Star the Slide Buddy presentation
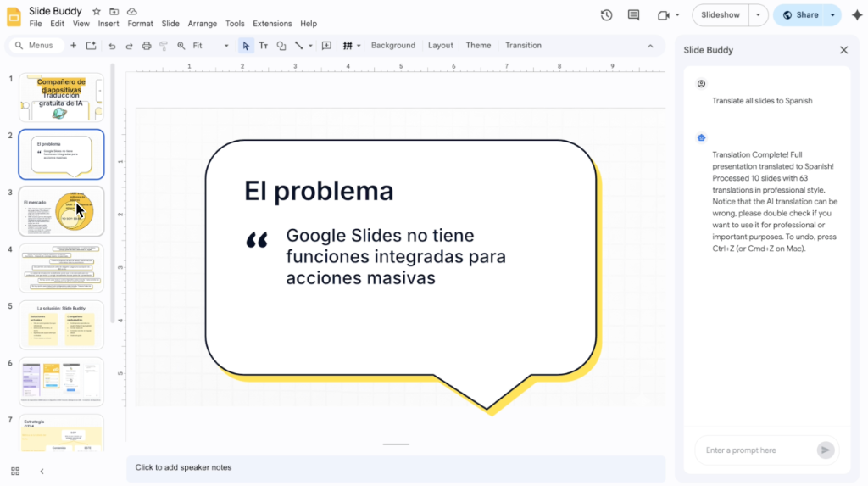 pos(97,11)
